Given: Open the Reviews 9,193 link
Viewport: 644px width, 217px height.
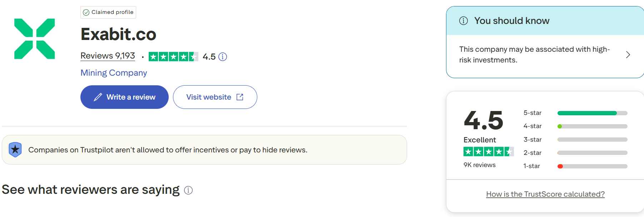Looking at the screenshot, I should click(x=108, y=56).
